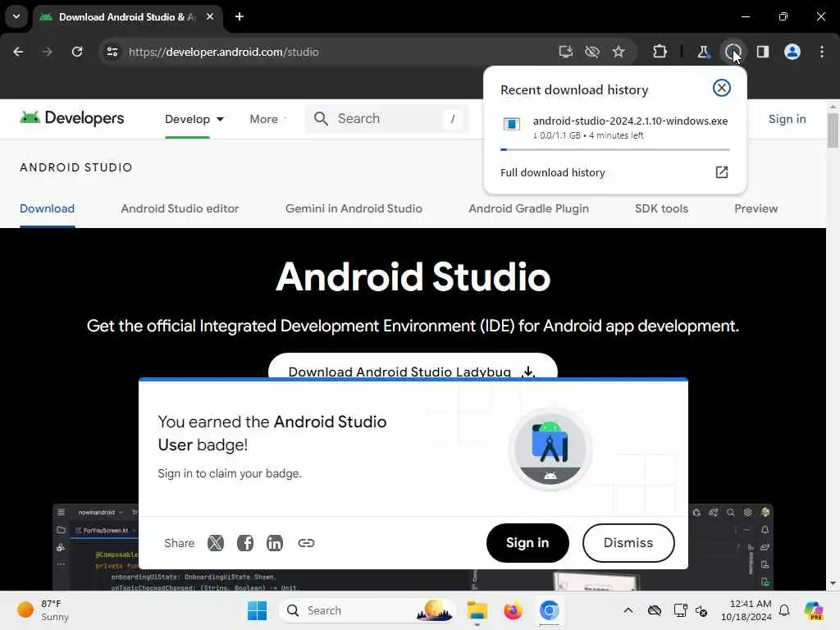
Task: Expand the More menu
Action: click(267, 119)
